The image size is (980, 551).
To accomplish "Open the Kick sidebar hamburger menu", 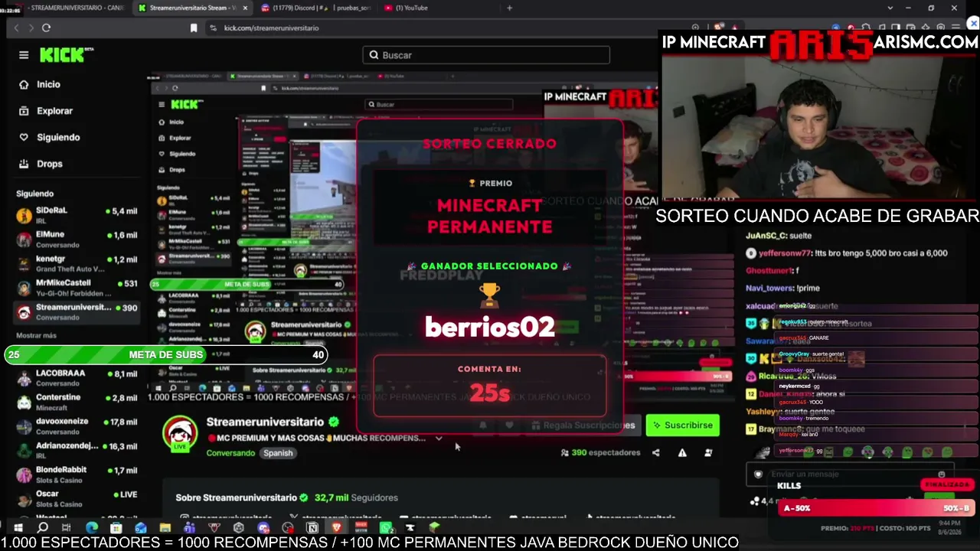I will coord(24,55).
